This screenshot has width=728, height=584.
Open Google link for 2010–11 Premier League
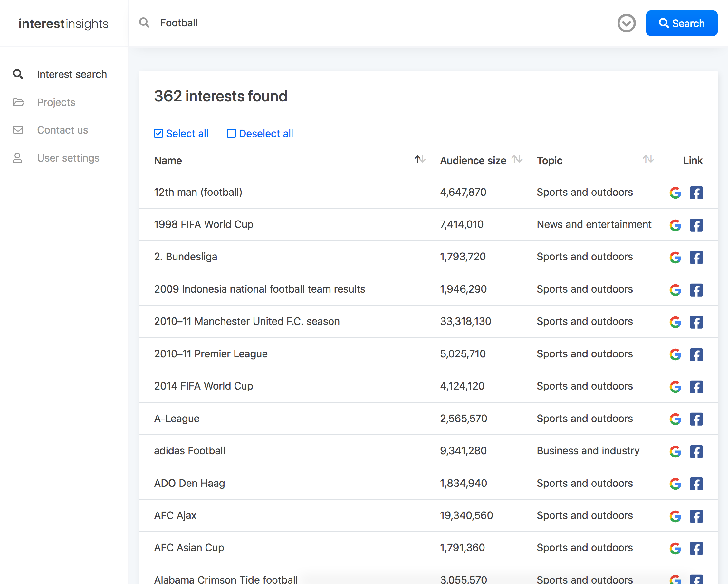coord(675,354)
